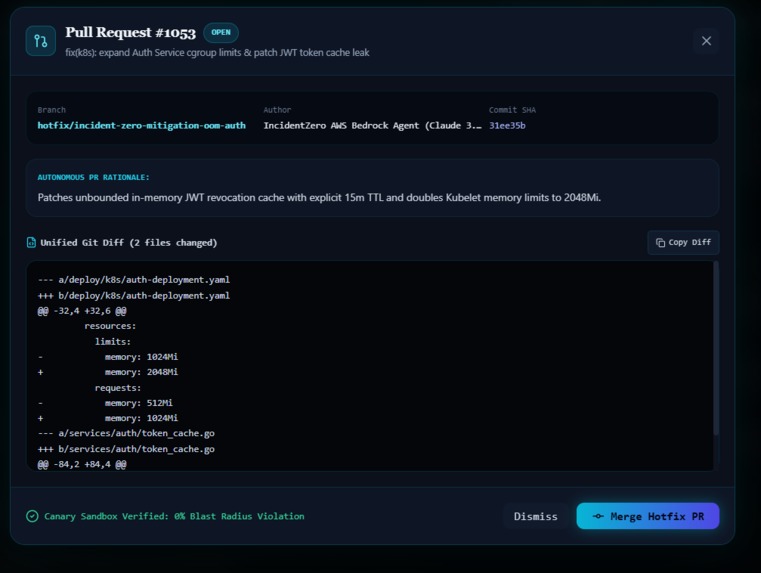Screen dimensions: 761x573
Task: Click the Author field label
Action: point(277,110)
